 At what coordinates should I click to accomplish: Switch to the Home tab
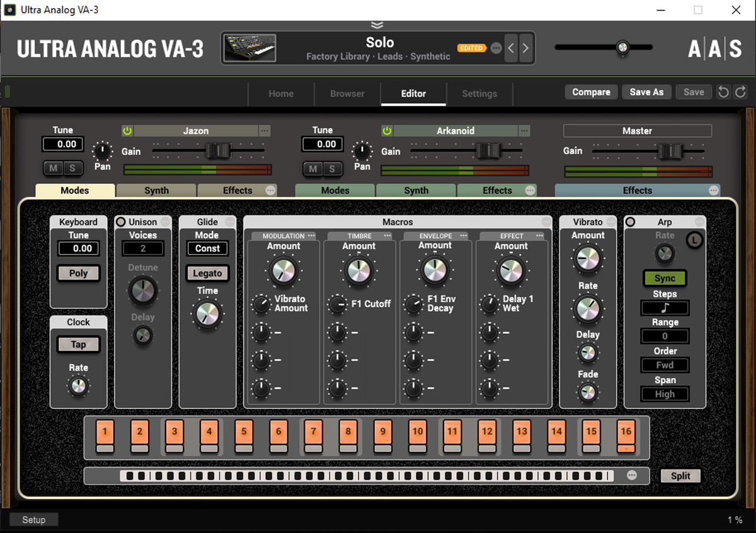coord(281,93)
